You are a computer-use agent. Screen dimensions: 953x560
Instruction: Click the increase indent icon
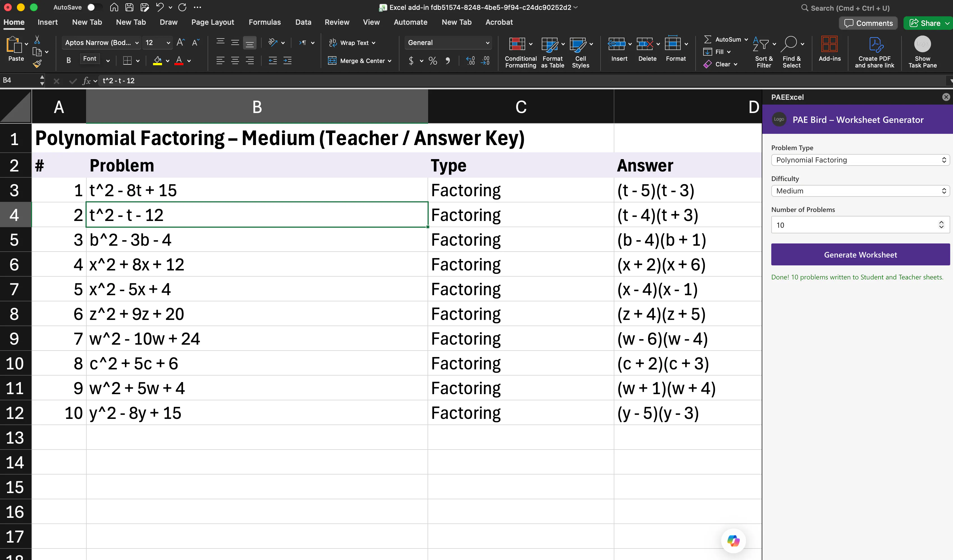tap(287, 60)
